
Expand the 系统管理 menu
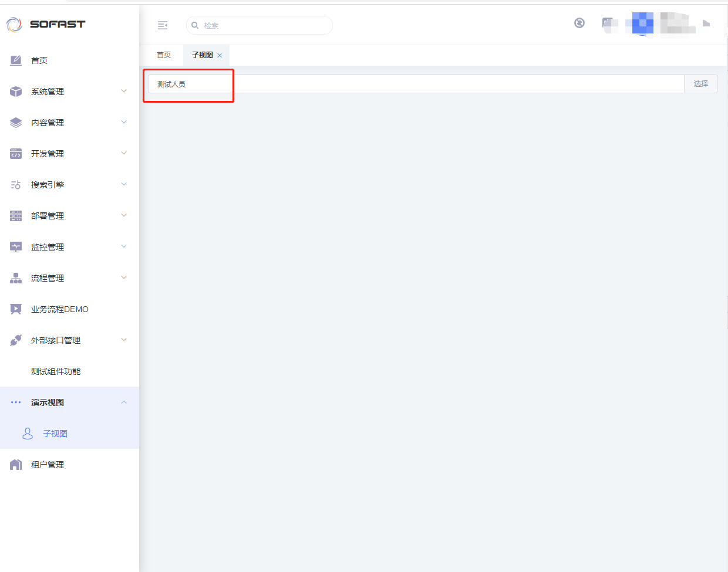point(48,92)
